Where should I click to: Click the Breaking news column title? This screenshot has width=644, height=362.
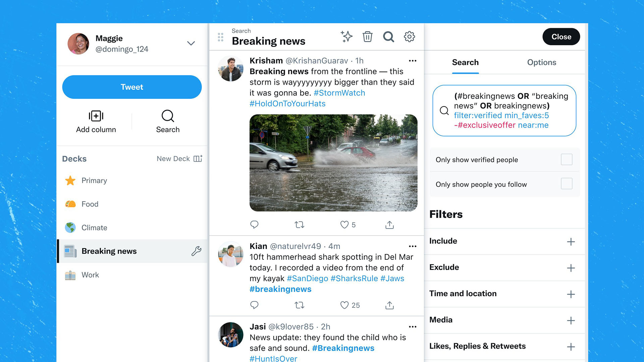(268, 41)
